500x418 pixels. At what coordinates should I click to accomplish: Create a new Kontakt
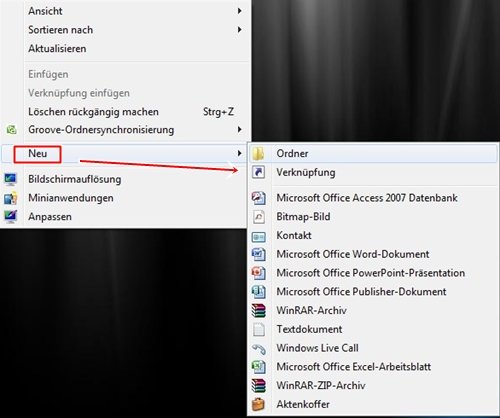[373, 235]
